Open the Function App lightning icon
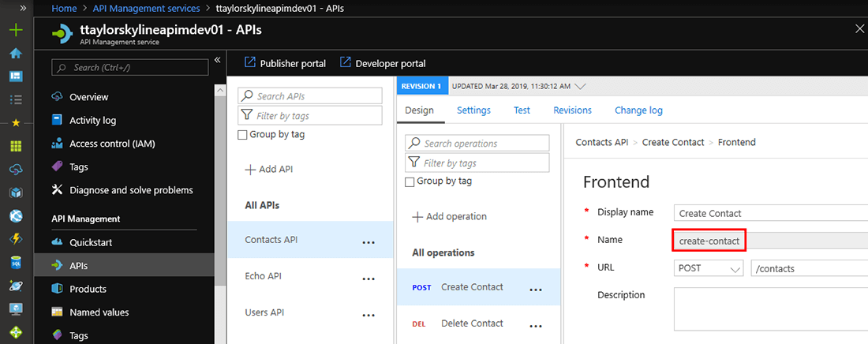The image size is (868, 344). (x=16, y=239)
